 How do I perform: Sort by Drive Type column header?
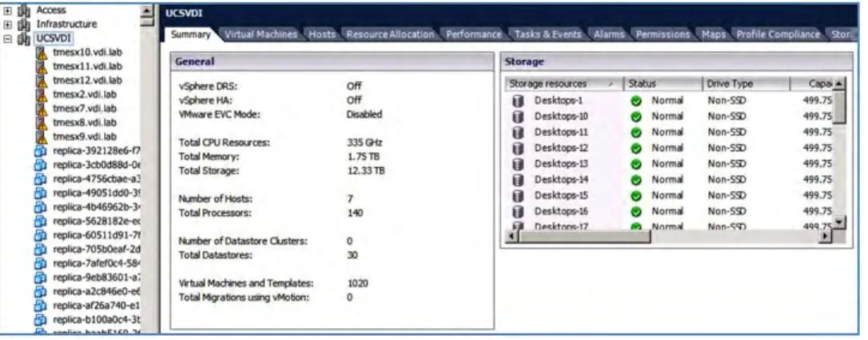pos(746,84)
